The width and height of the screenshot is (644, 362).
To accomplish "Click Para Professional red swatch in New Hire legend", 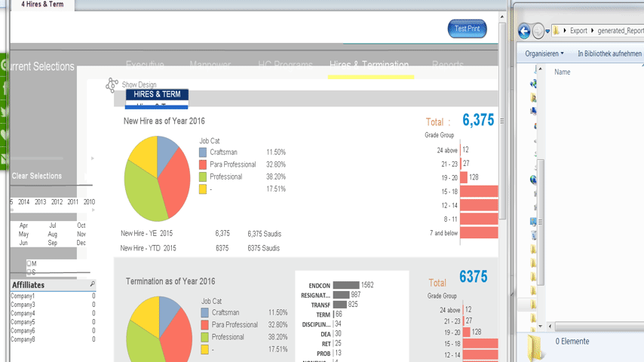I will click(x=203, y=164).
